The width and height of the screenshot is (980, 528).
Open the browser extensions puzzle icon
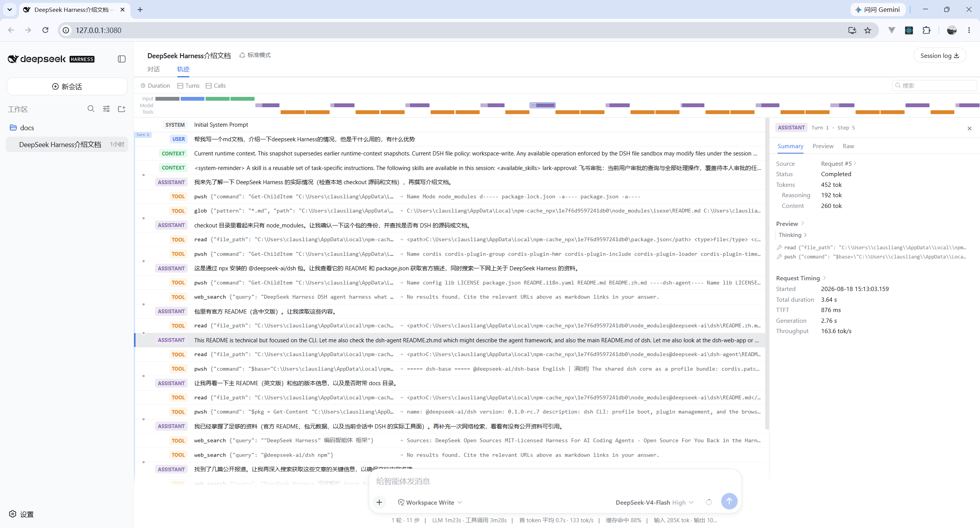[926, 30]
